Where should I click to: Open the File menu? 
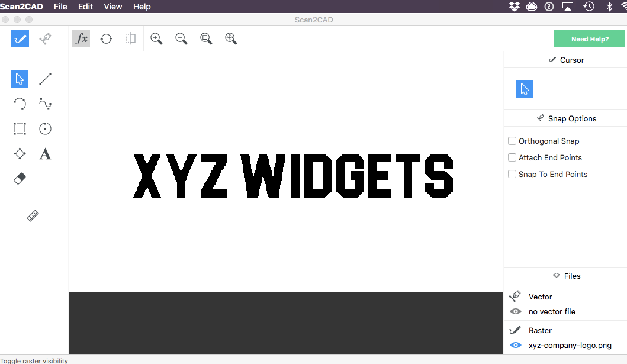(x=60, y=7)
